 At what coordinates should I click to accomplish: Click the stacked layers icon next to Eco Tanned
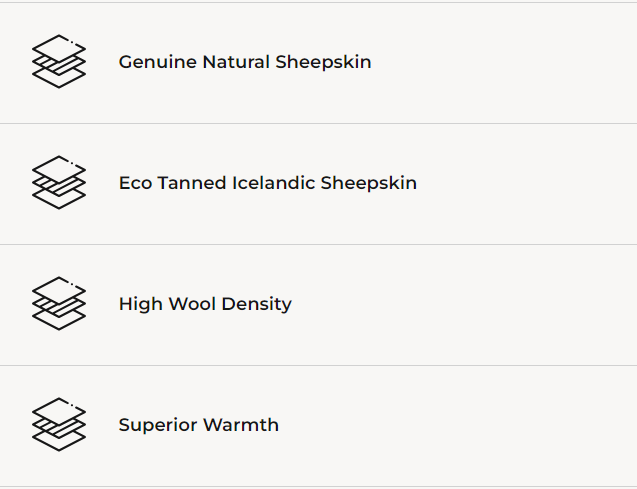tap(59, 183)
